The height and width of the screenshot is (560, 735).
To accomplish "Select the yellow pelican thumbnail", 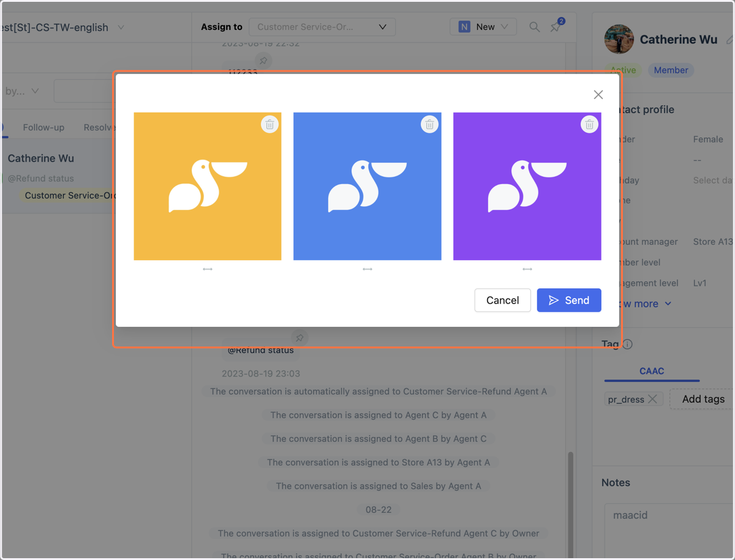I will (x=208, y=186).
